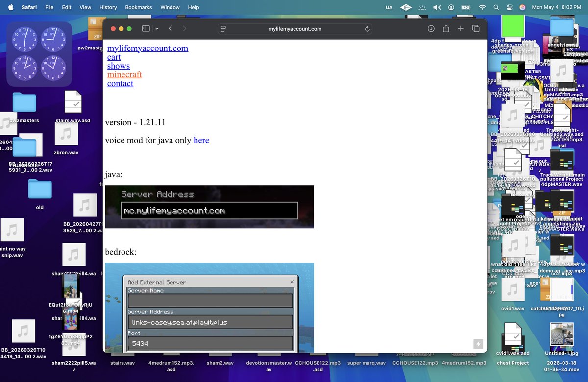Add a new tab with the plus icon
The image size is (588, 382).
click(x=461, y=29)
